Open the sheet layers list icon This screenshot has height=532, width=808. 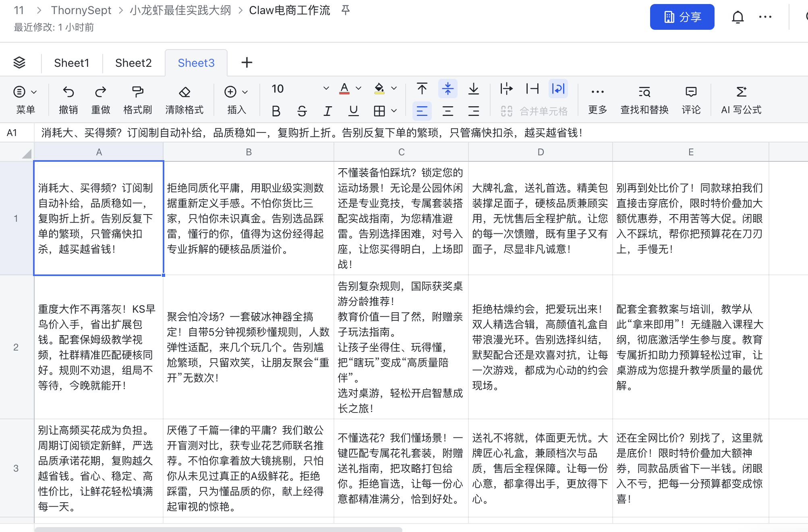click(19, 62)
